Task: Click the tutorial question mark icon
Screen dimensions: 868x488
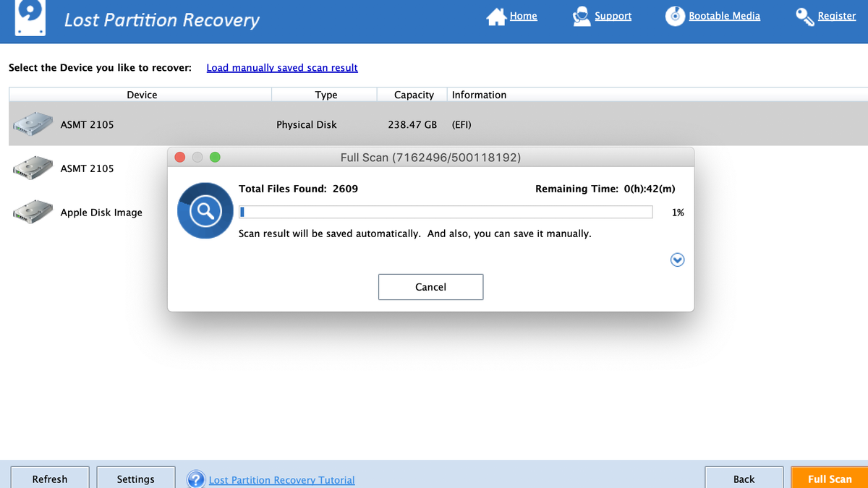Action: point(195,479)
